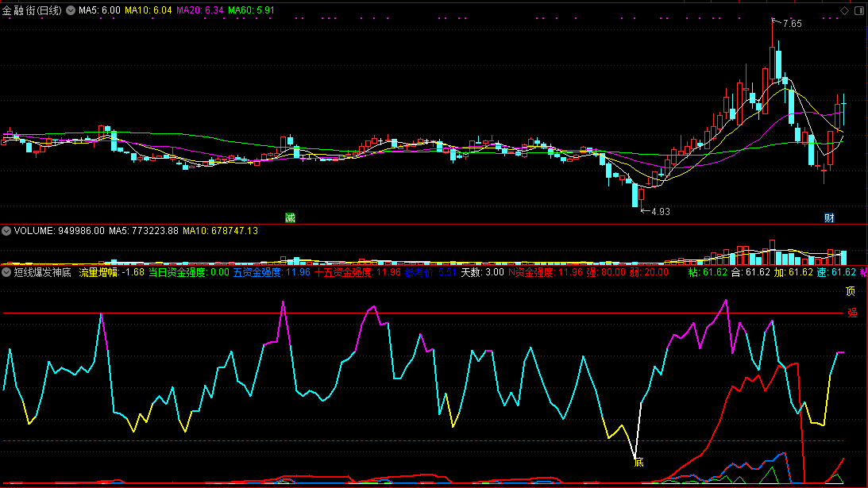Click the 弱: 20.00 value
868x488 pixels.
click(x=649, y=272)
